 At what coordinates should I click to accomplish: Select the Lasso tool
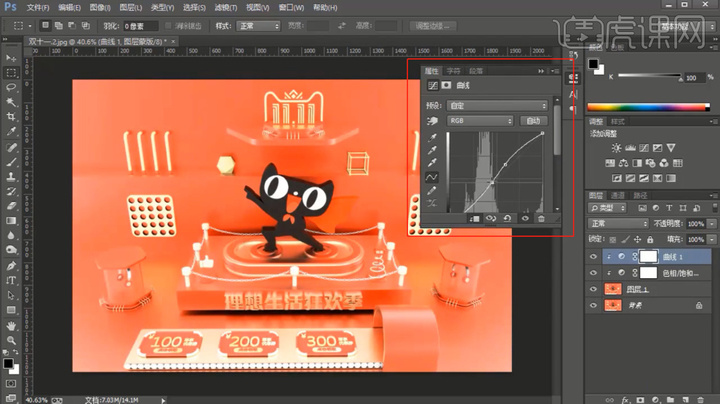(x=11, y=87)
